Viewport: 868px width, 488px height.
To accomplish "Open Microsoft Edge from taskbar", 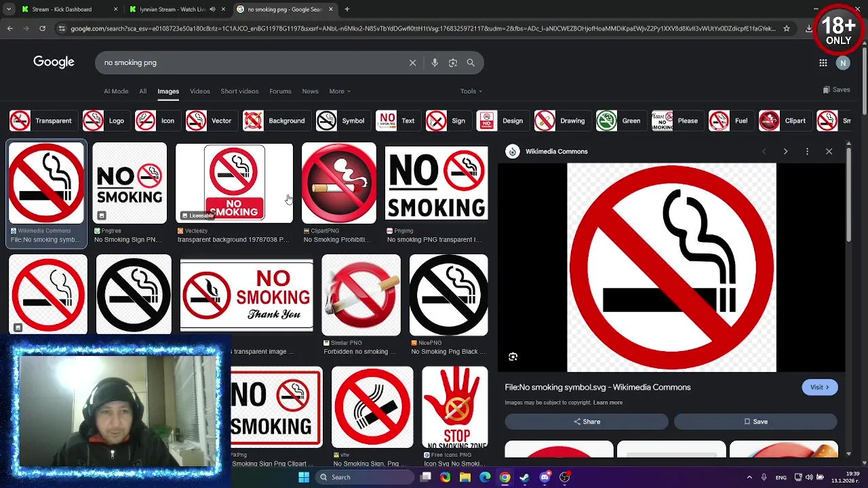I will coord(485,477).
